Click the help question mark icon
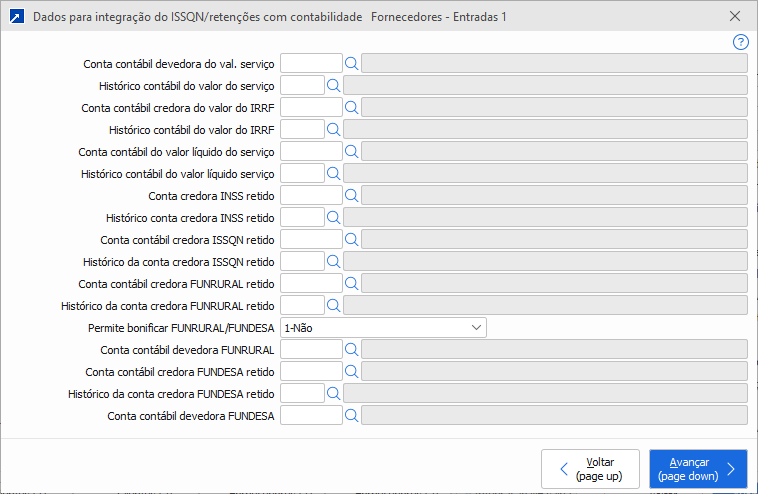Viewport: 772px width, 501px height. pos(741,42)
